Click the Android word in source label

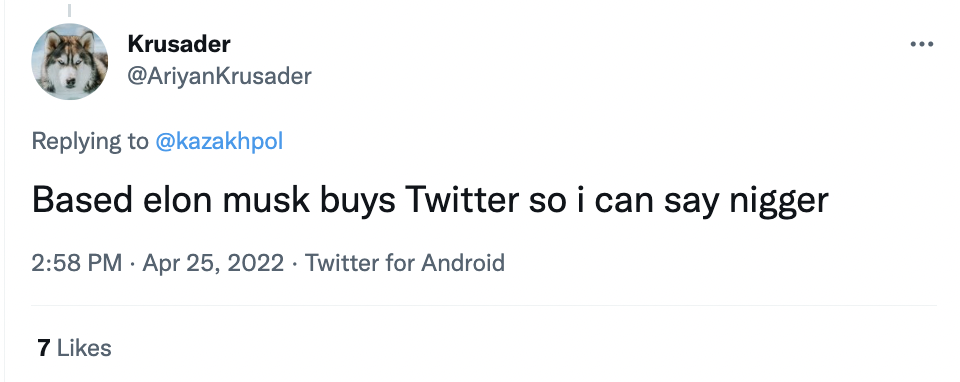coord(463,263)
